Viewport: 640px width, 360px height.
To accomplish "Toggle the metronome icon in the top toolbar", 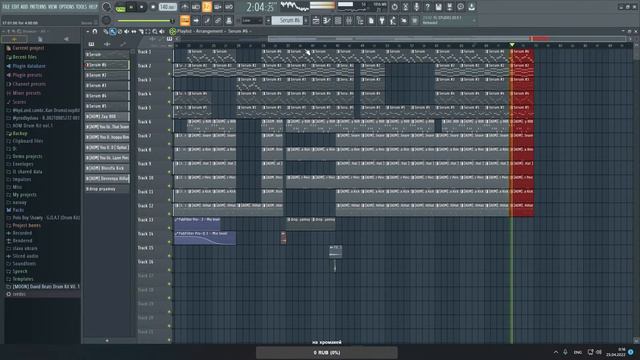I will point(184,7).
